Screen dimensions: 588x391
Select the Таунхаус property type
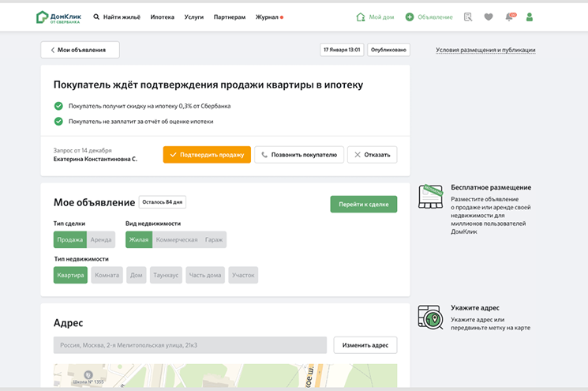(x=167, y=275)
